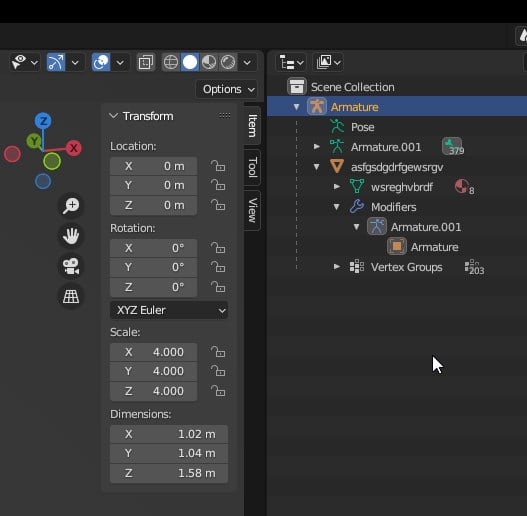
Task: Click the Transform panel drag handle
Action: [225, 116]
